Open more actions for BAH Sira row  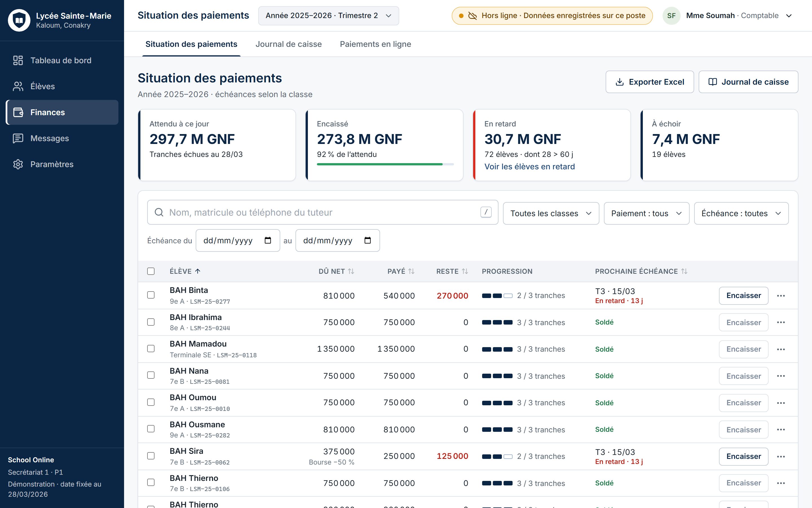point(781,457)
